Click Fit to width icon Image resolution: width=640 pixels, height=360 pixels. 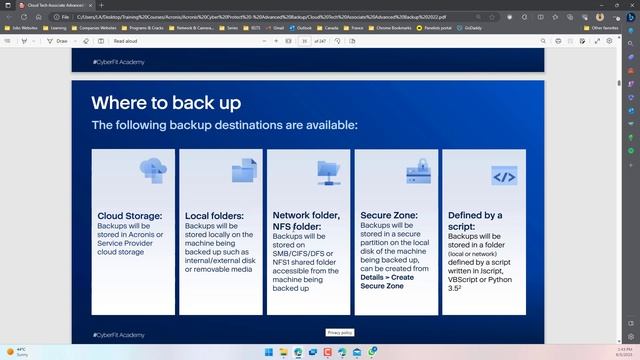(289, 41)
